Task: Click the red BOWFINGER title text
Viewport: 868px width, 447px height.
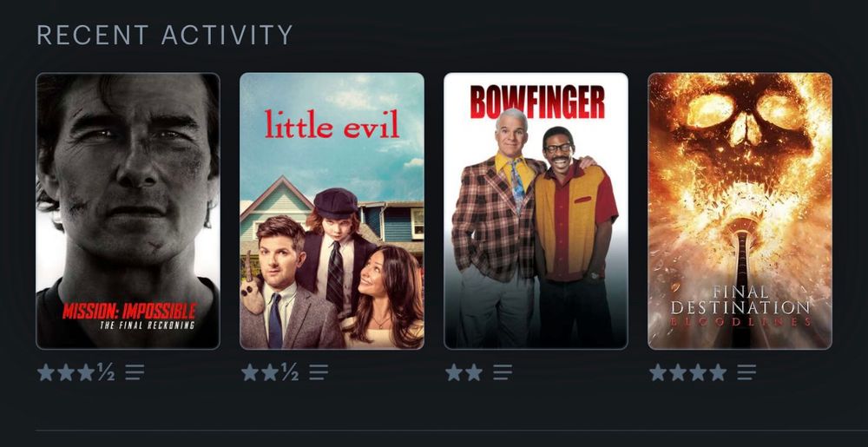Action: pyautogui.click(x=537, y=102)
